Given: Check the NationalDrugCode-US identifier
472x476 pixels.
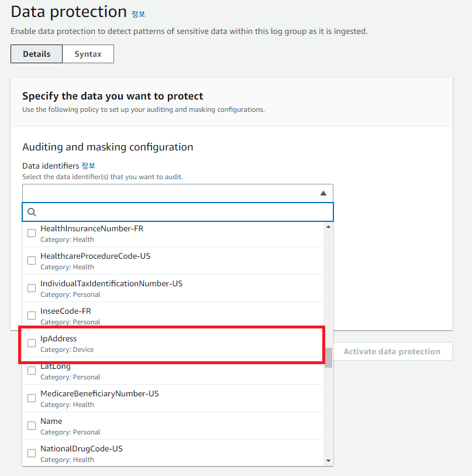Looking at the screenshot, I should pos(31,453).
